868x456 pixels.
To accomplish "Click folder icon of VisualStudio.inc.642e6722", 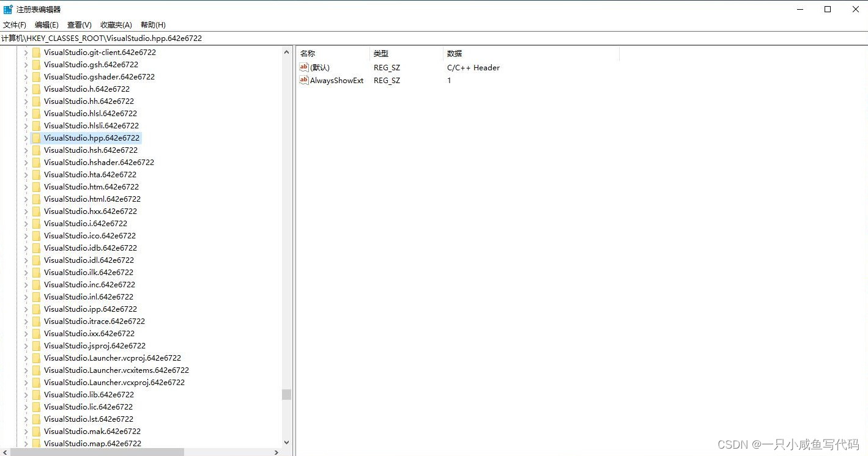I will (36, 285).
